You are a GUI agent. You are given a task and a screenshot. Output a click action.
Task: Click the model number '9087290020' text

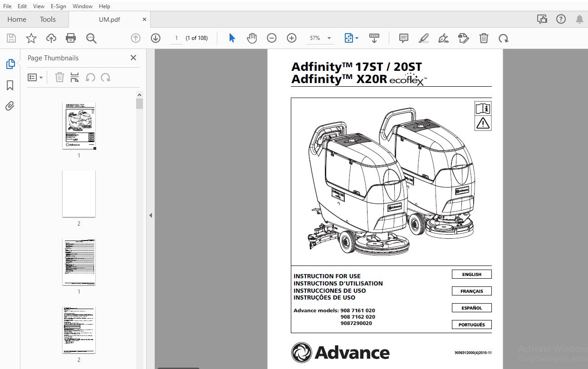click(356, 323)
